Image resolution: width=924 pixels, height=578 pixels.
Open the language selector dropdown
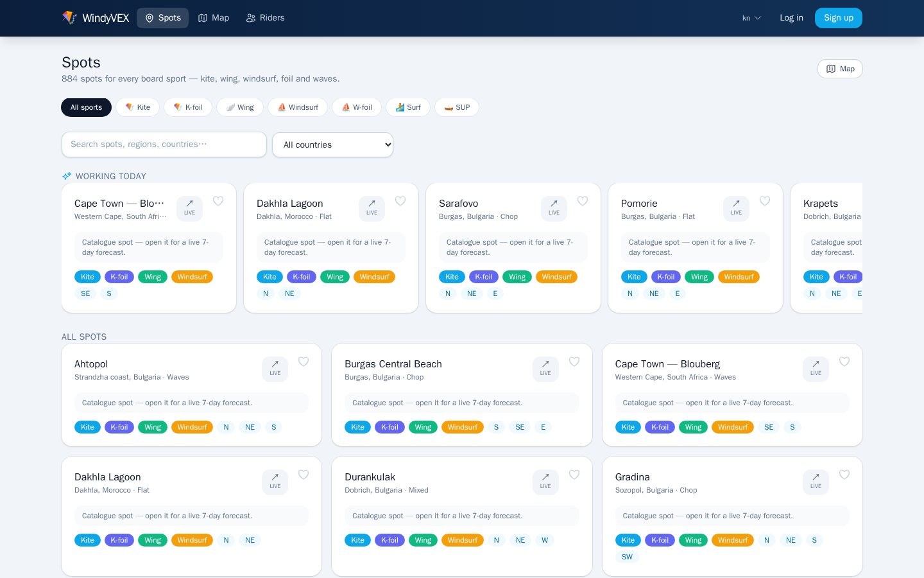pyautogui.click(x=751, y=18)
